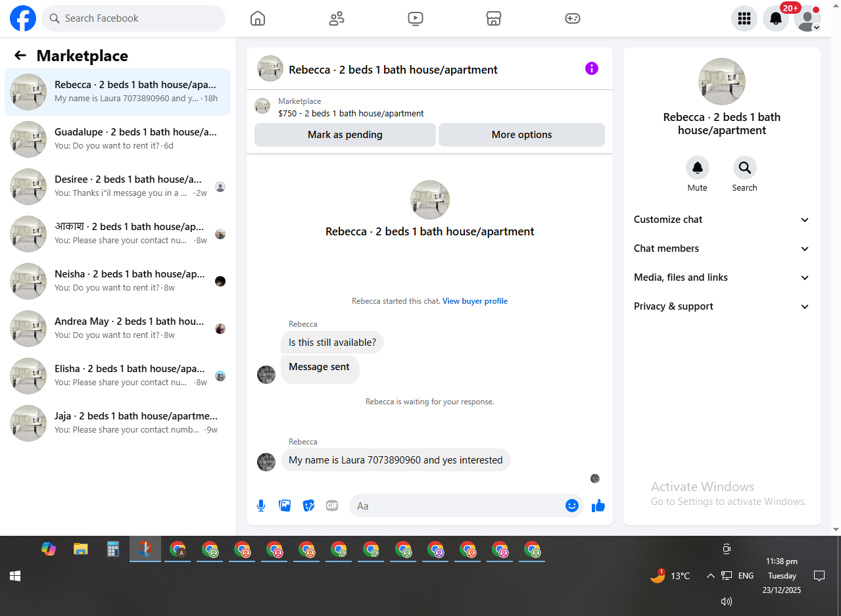841x616 pixels.
Task: Show hidden system tray icons chevron
Action: pos(710,576)
